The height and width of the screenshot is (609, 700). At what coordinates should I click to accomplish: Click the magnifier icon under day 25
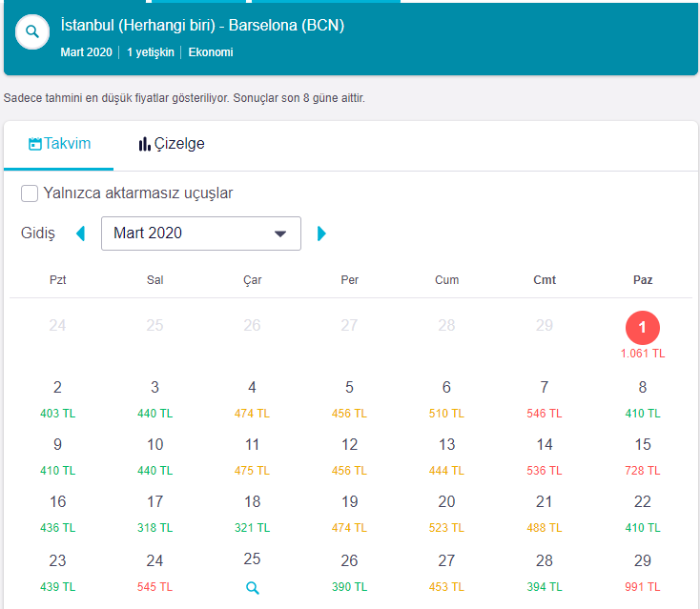tap(252, 588)
